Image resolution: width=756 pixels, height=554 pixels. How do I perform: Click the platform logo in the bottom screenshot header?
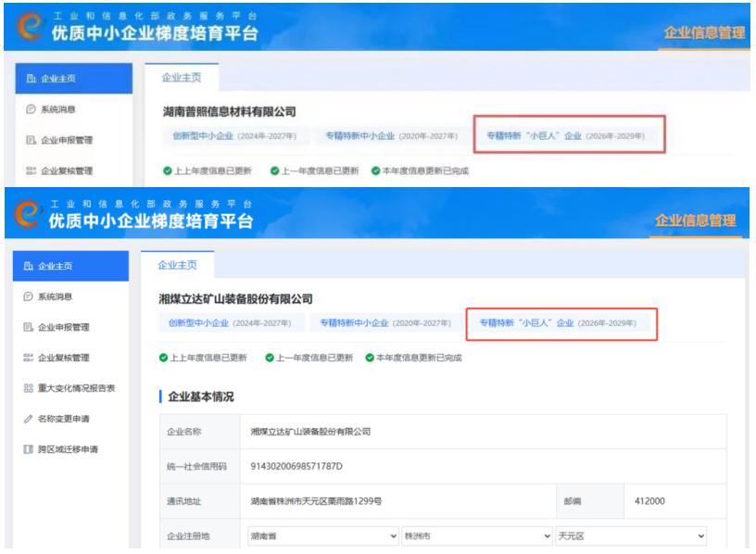(27, 214)
